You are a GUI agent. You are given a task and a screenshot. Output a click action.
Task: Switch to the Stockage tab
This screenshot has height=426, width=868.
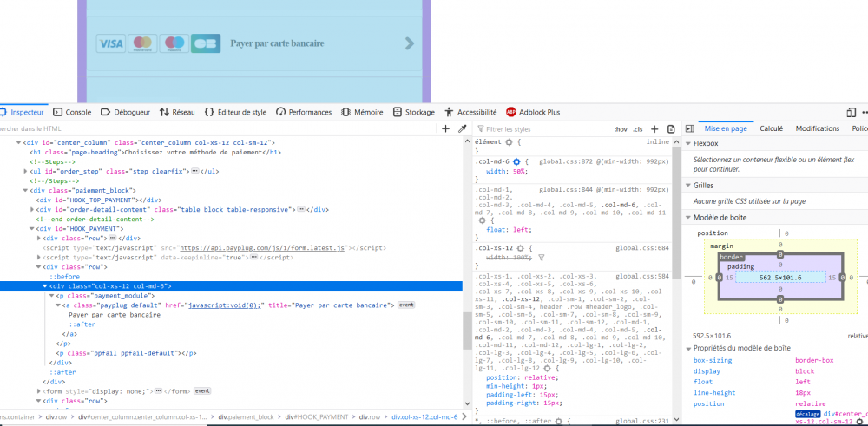[x=413, y=112]
